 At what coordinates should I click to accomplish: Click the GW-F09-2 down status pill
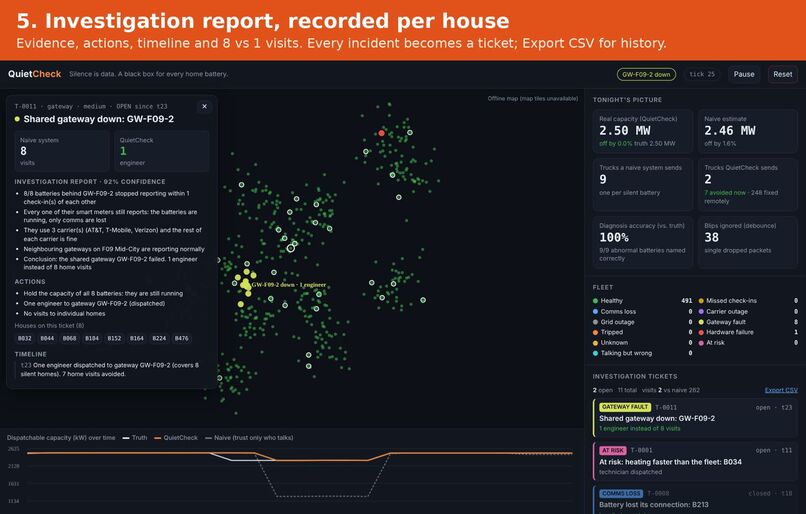(x=646, y=74)
